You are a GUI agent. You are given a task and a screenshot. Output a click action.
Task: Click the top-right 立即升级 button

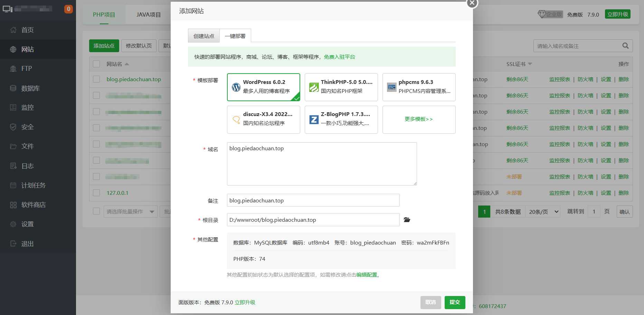(x=618, y=14)
